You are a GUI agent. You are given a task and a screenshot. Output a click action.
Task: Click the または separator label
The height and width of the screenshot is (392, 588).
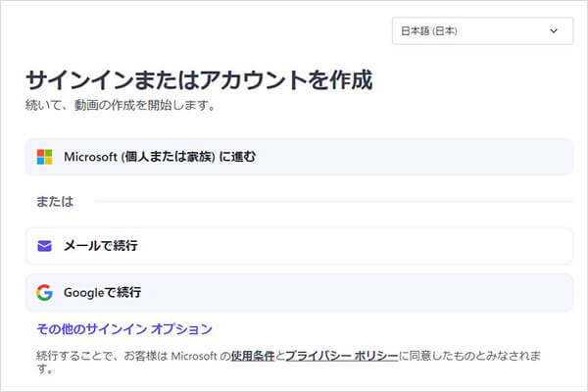point(55,202)
